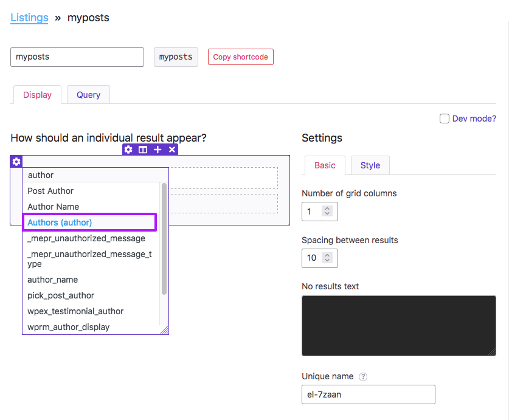Click the columns layout icon in the row toolbar

coord(143,150)
